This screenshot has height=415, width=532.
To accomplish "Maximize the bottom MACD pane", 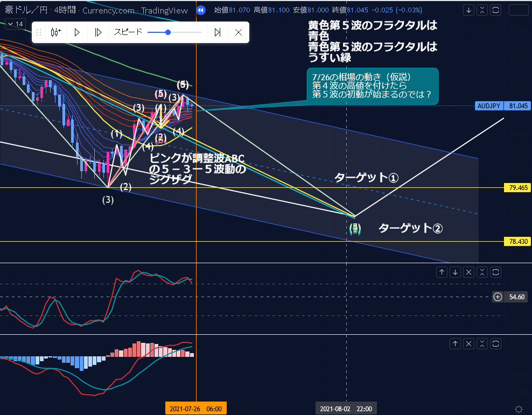I will tap(496, 343).
